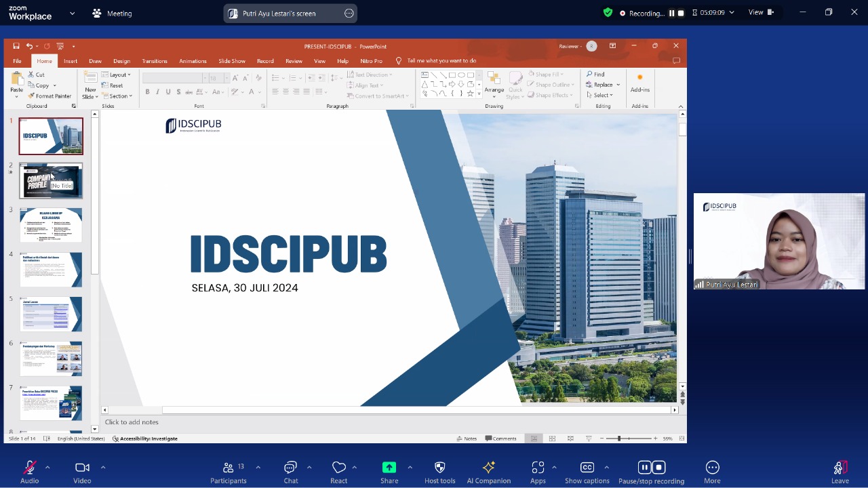The image size is (868, 488).
Task: Leave the Zoom meeting
Action: coord(840,472)
